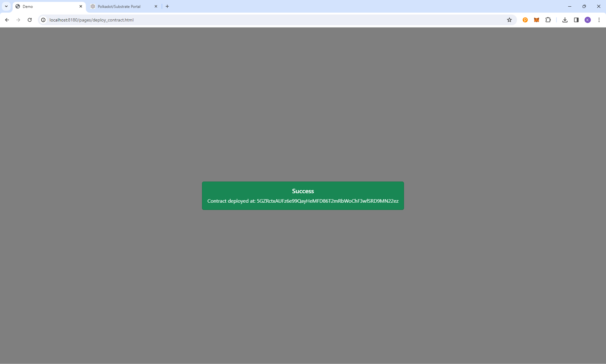Open the Extensions puzzle menu
Viewport: 606px width, 364px height.
click(548, 20)
